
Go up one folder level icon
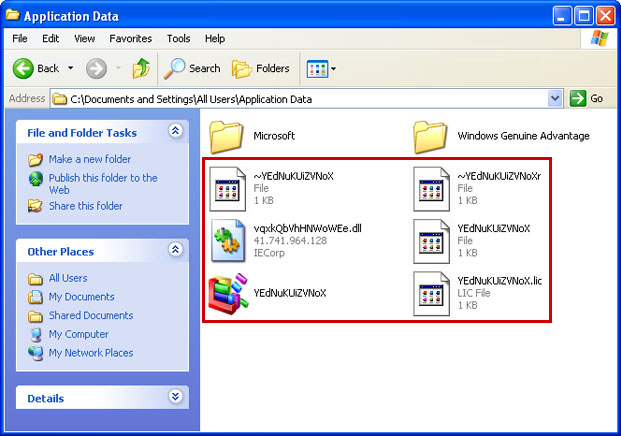[141, 68]
